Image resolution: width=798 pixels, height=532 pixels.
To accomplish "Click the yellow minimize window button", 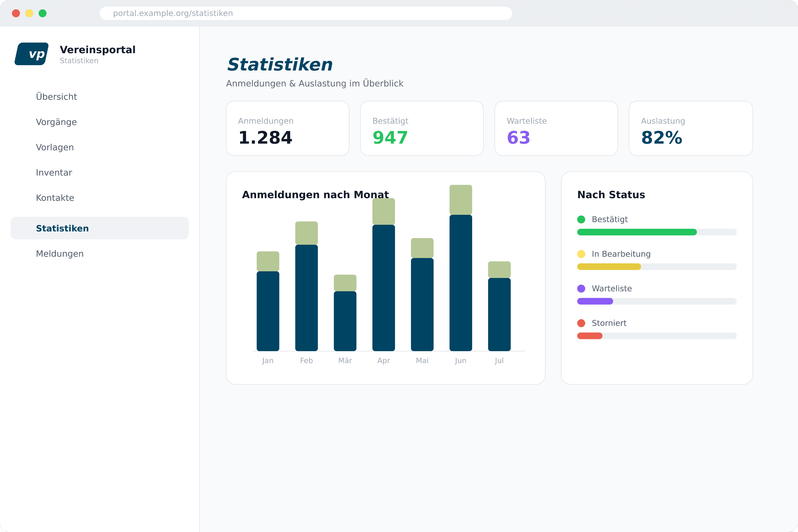I will pyautogui.click(x=29, y=13).
